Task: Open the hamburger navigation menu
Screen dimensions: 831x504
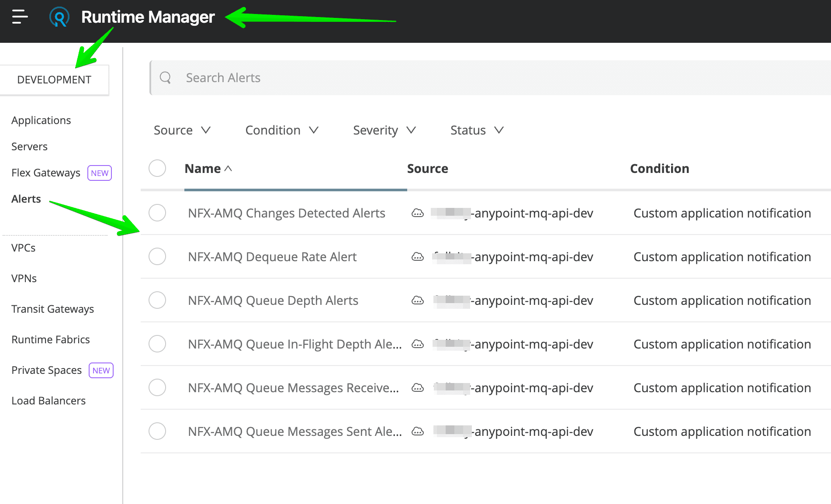Action: click(x=20, y=17)
